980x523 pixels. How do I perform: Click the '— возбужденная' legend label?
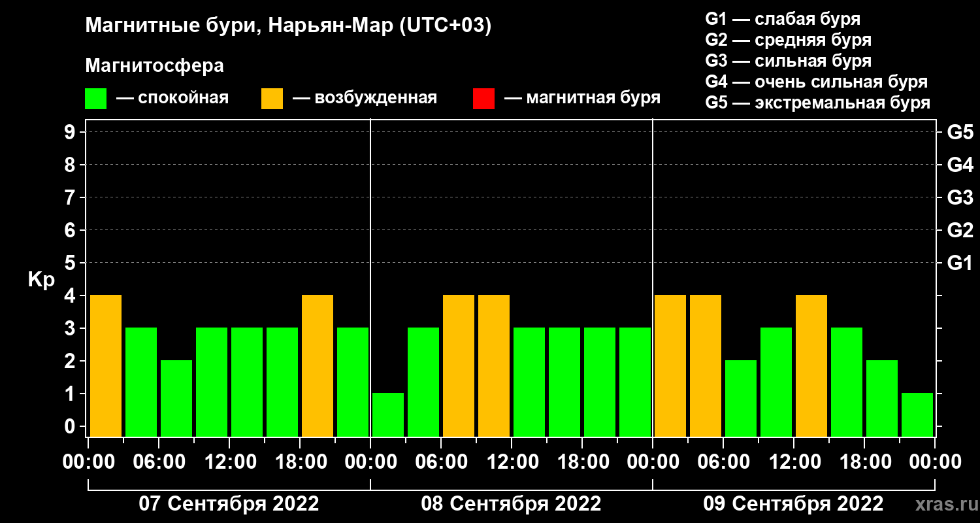[x=365, y=98]
